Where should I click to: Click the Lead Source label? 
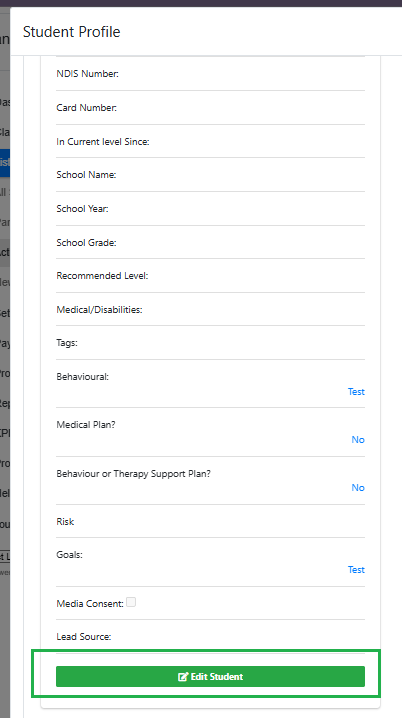pos(84,637)
